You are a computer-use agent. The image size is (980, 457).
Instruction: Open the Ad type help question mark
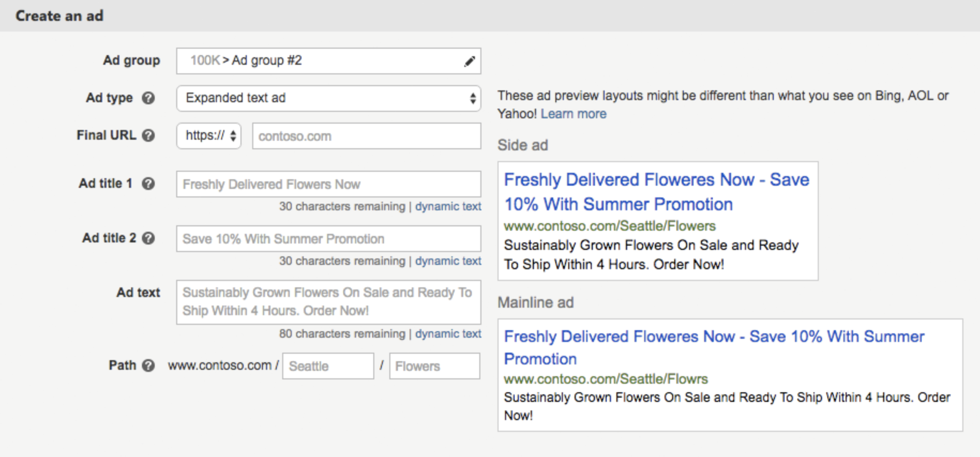pyautogui.click(x=148, y=98)
